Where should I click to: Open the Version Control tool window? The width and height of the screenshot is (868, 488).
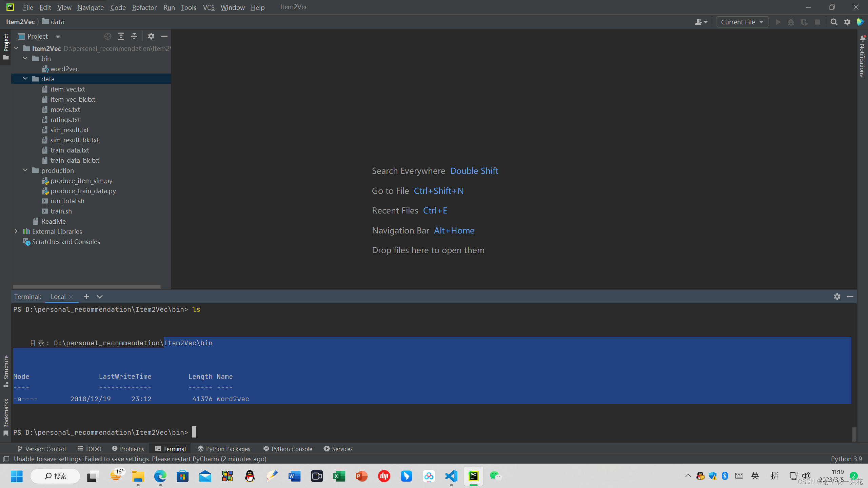coord(42,449)
